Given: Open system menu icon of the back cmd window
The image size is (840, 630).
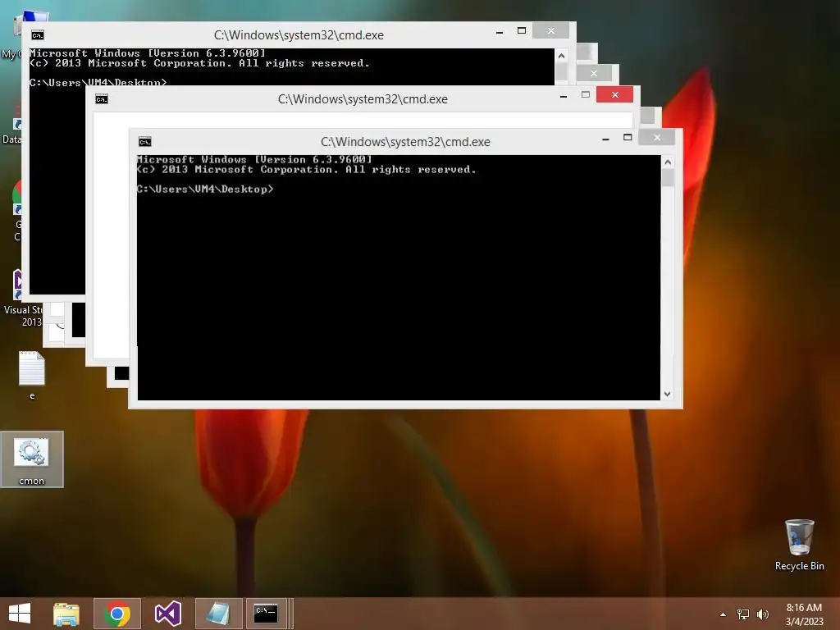Looking at the screenshot, I should [x=38, y=35].
